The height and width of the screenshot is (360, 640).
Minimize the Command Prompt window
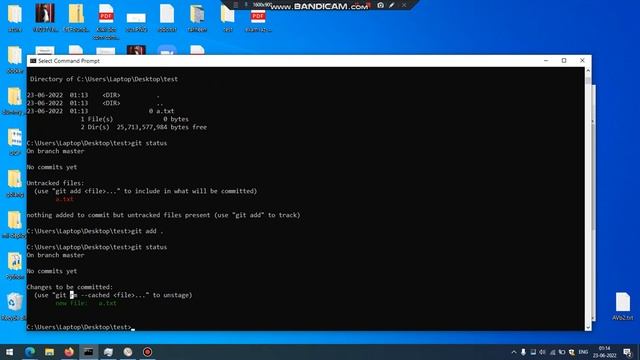point(546,60)
